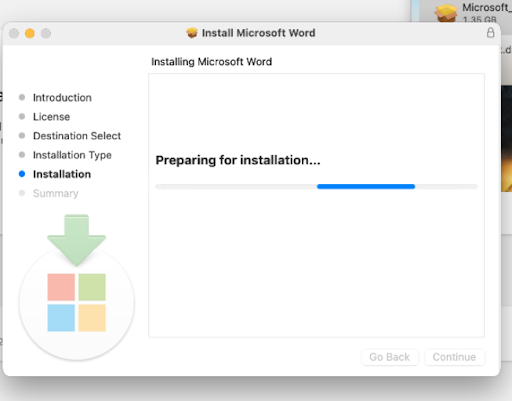
Task: Click the package icon beside Install Microsoft Word title
Action: click(192, 33)
